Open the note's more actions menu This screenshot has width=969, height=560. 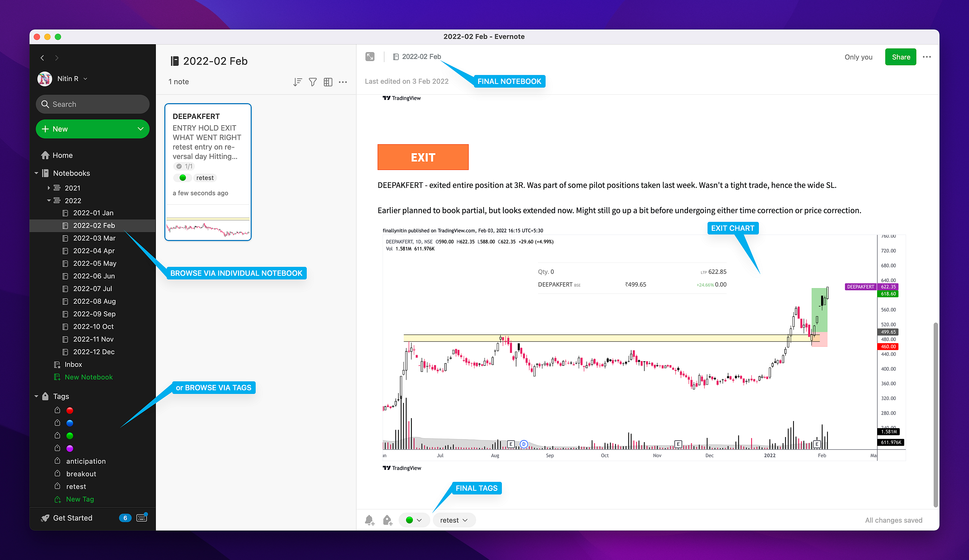click(927, 57)
